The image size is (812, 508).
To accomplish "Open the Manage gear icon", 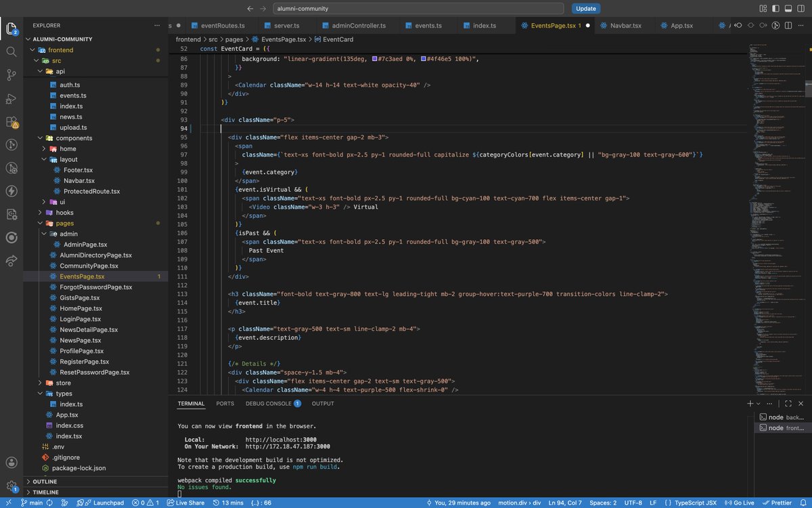I will coord(12,486).
